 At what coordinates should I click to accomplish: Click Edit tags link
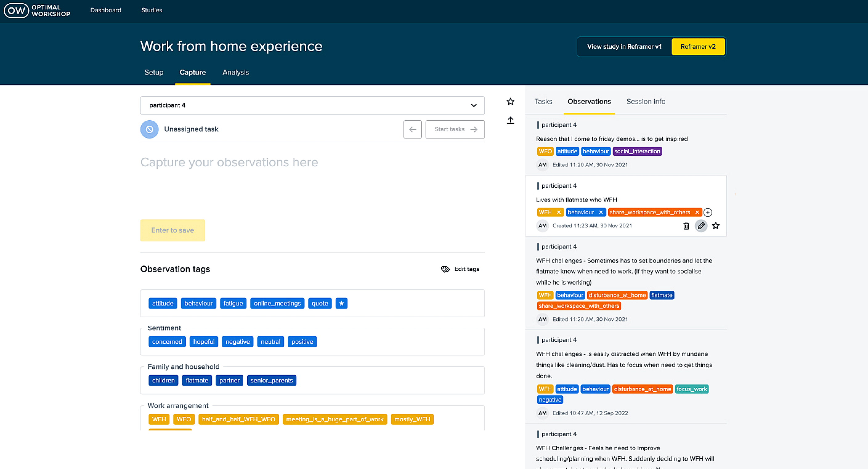point(460,269)
